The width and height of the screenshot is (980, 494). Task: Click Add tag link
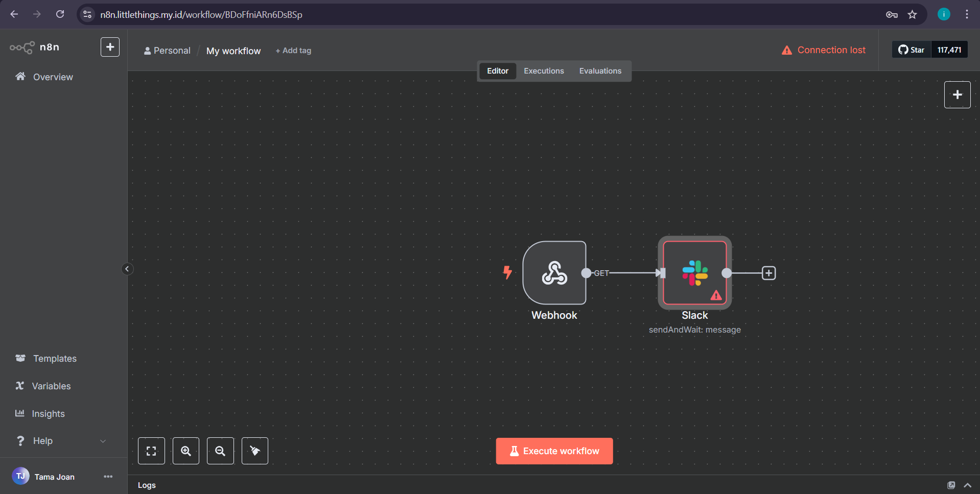(293, 51)
